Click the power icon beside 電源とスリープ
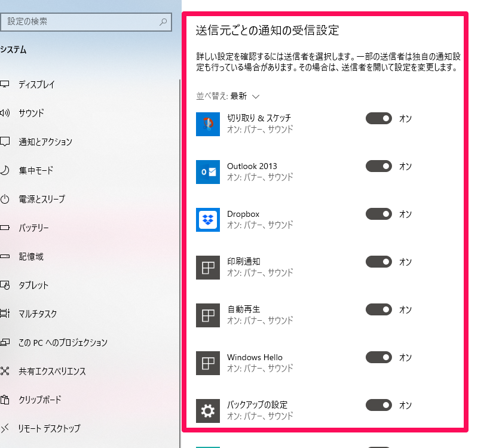Viewport: 496px width, 448px height. coord(5,199)
